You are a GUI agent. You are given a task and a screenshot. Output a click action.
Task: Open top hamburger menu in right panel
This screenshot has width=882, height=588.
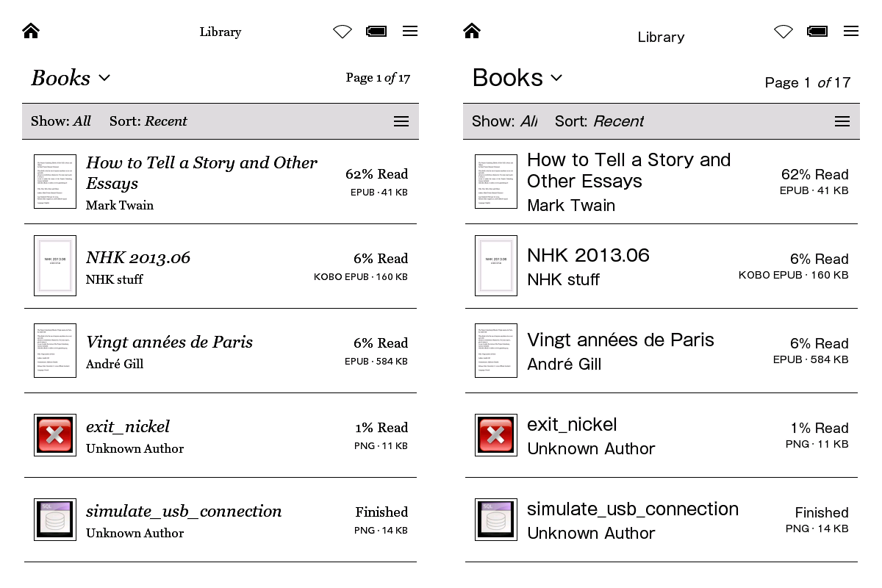pyautogui.click(x=851, y=31)
